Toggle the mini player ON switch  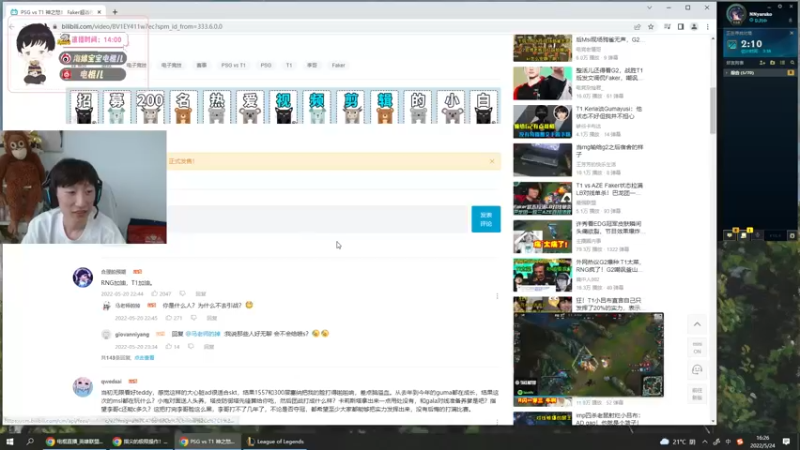[697, 348]
